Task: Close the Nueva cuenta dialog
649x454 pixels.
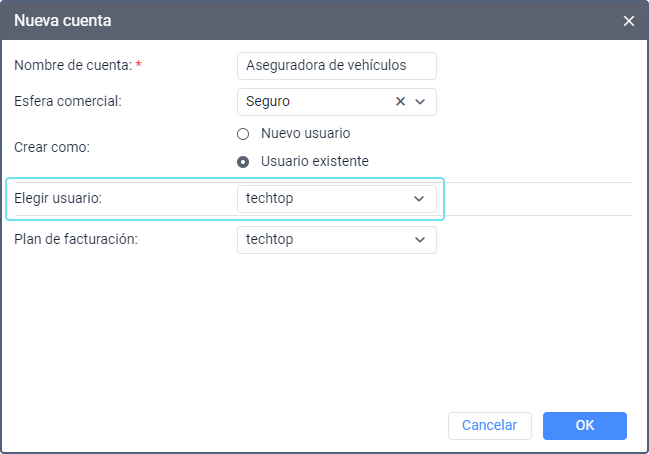Action: [629, 20]
